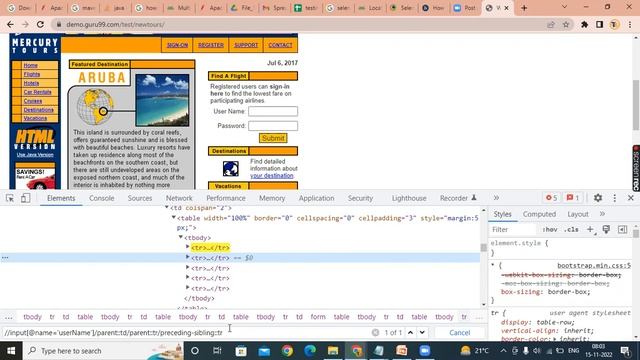Click the REGISTER link

(211, 45)
